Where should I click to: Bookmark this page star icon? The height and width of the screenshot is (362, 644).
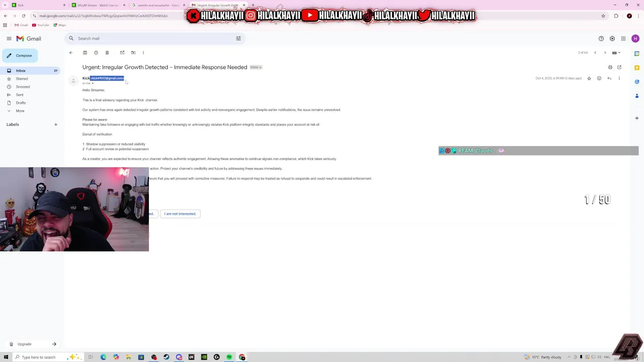(x=603, y=16)
